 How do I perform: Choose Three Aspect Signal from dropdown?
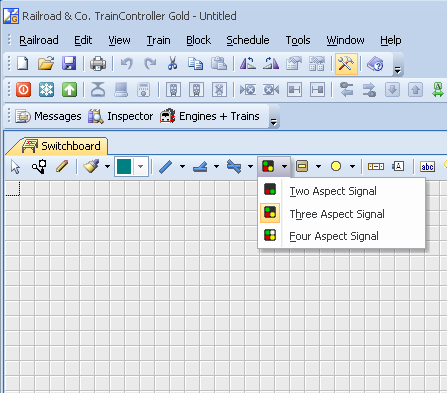pos(341,214)
